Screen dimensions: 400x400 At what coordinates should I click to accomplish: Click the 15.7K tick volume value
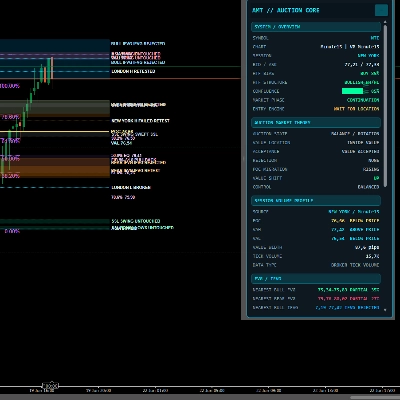point(372,256)
